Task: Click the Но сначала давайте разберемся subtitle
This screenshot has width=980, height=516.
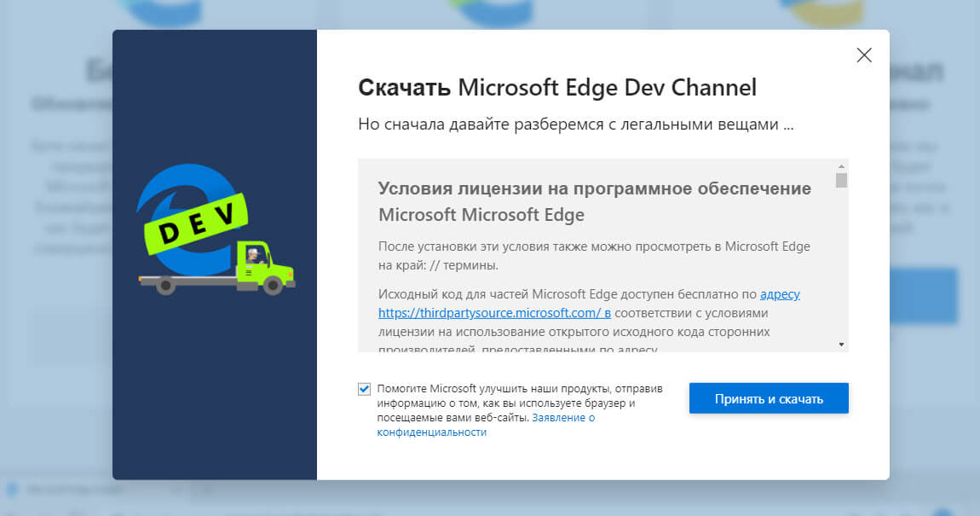Action: pos(575,125)
